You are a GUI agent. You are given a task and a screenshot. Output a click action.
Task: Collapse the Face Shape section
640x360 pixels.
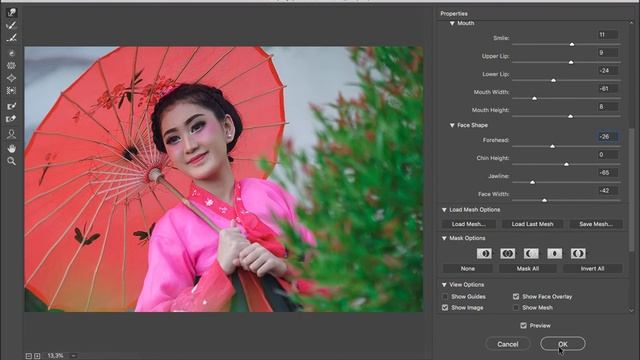pos(452,125)
